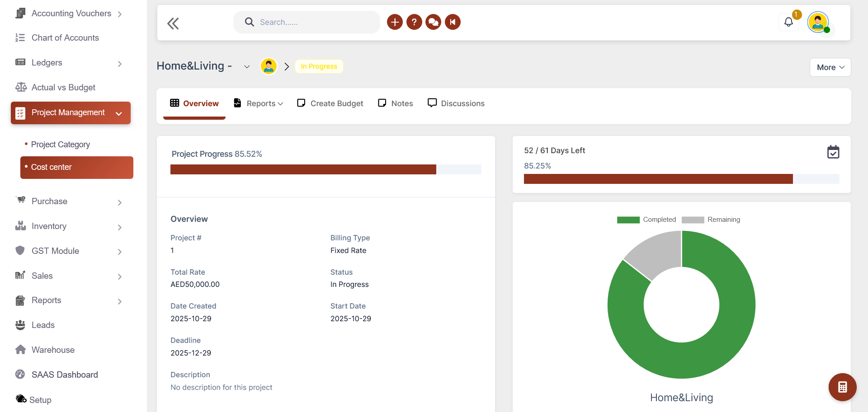Collapse the sidebar with double-chevron icon
Viewport: 868px width, 412px height.
coord(173,23)
